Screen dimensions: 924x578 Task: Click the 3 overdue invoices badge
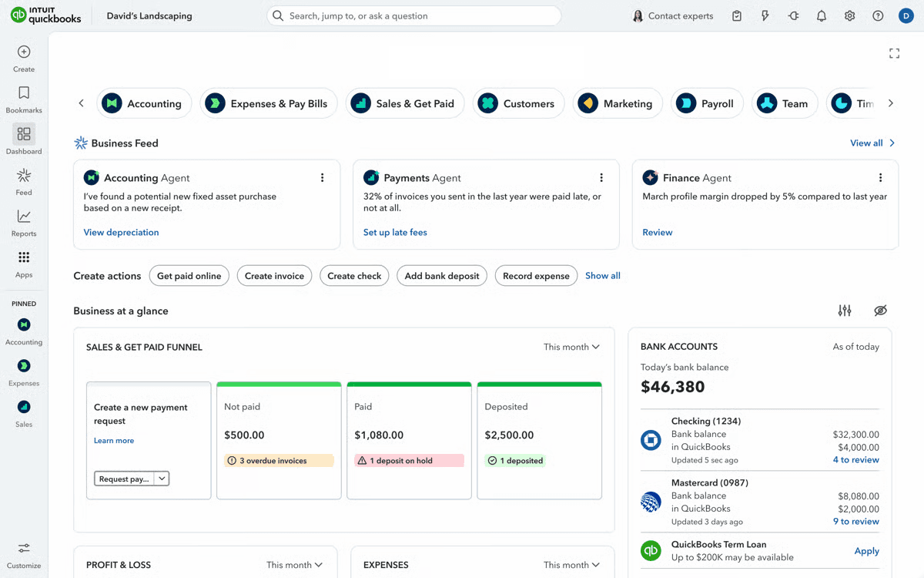tap(279, 461)
